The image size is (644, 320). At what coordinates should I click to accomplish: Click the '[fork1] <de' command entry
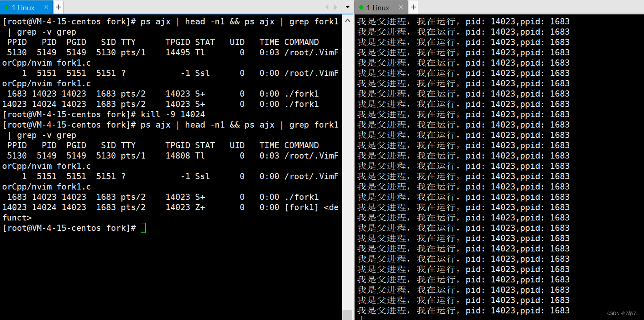[x=311, y=207]
